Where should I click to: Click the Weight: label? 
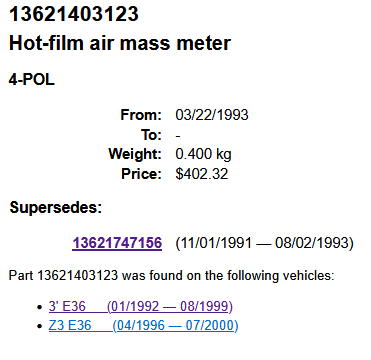135,154
